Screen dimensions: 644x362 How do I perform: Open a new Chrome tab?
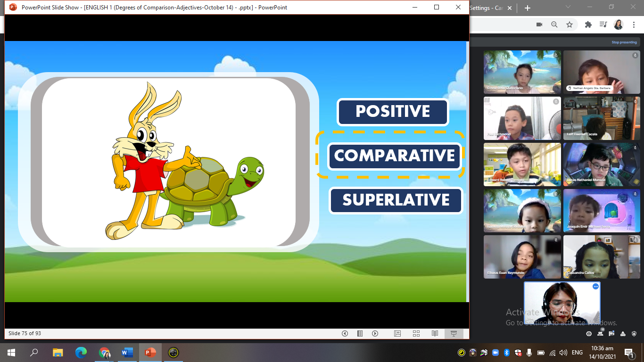(x=528, y=8)
